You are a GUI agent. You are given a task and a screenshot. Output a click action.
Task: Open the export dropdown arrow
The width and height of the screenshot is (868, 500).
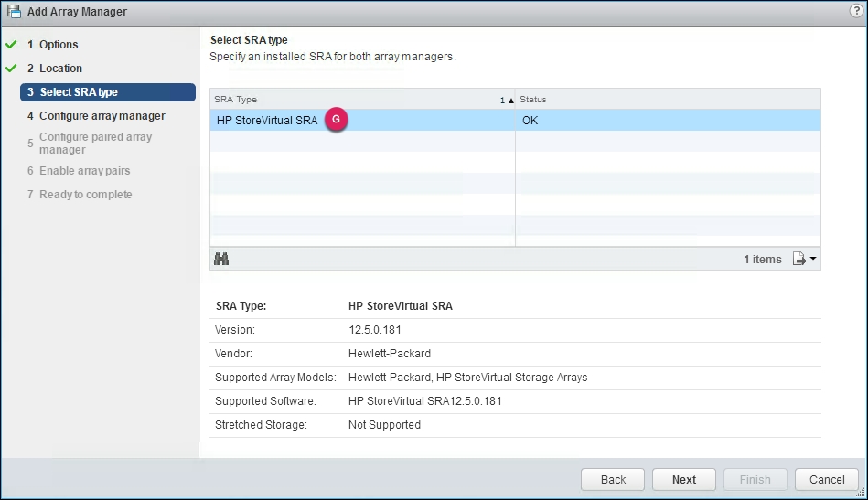point(812,259)
